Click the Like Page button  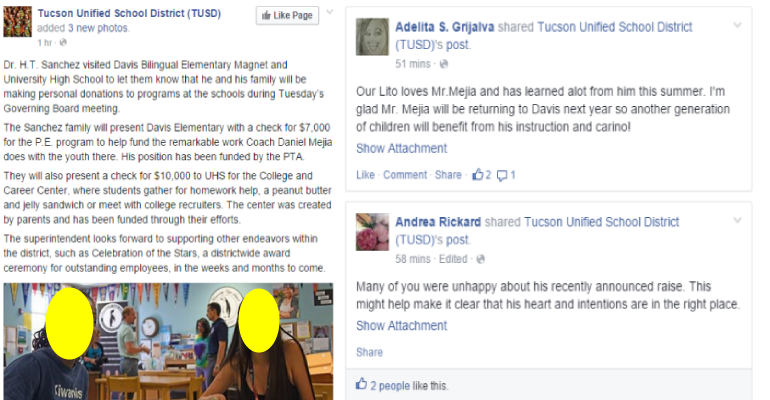point(287,15)
